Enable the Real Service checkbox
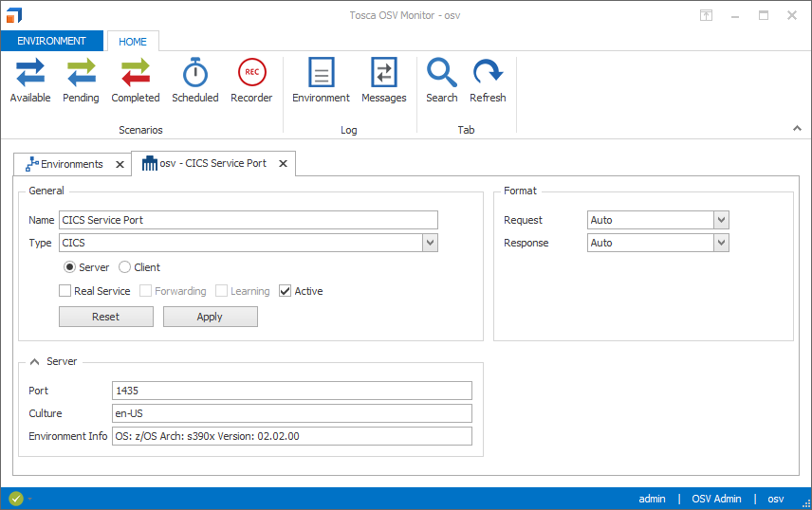 click(65, 291)
